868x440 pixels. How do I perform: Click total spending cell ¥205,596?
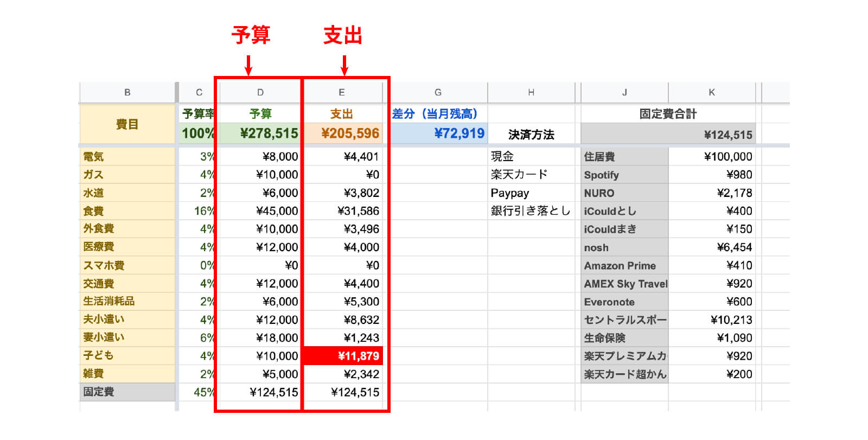click(343, 133)
